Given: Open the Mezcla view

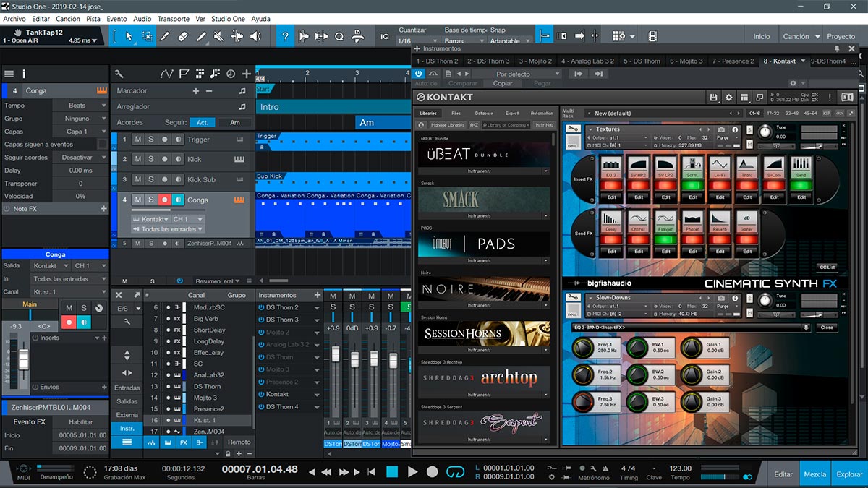Looking at the screenshot, I should pos(815,474).
